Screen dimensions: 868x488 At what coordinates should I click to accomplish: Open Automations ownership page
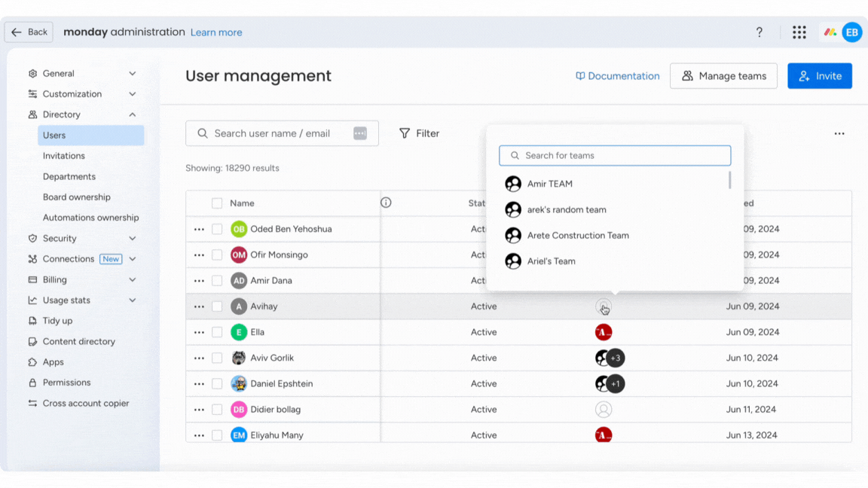coord(90,218)
